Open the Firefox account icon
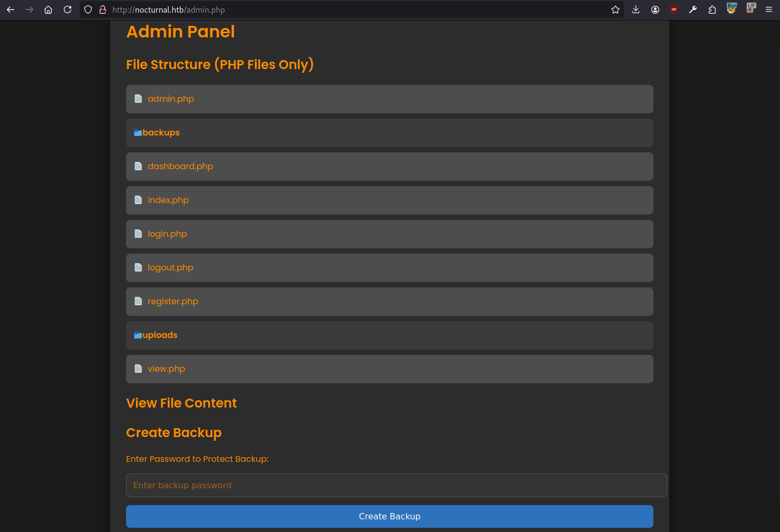Viewport: 780px width, 532px height. 655,9
